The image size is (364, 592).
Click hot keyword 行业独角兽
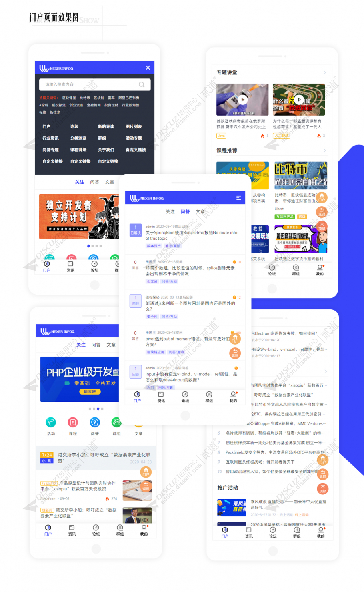click(131, 105)
